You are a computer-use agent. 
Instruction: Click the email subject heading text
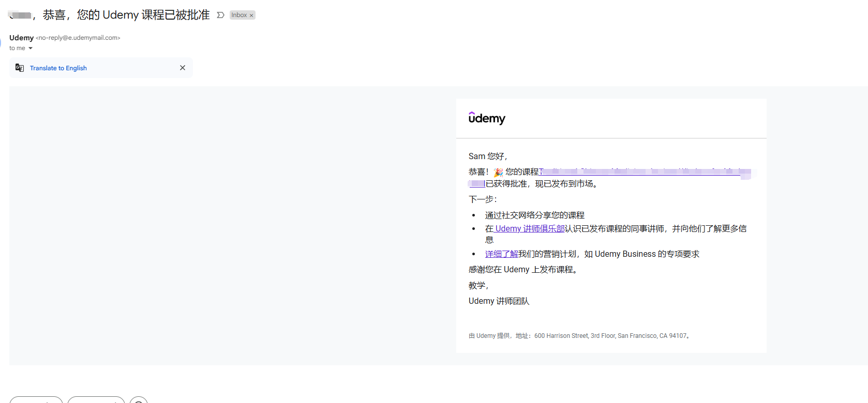pyautogui.click(x=126, y=15)
